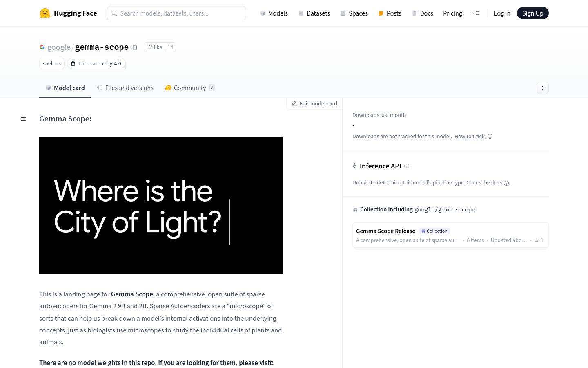Image resolution: width=588 pixels, height=368 pixels.
Task: Click the License cc-by-4.0 tag
Action: (x=96, y=63)
